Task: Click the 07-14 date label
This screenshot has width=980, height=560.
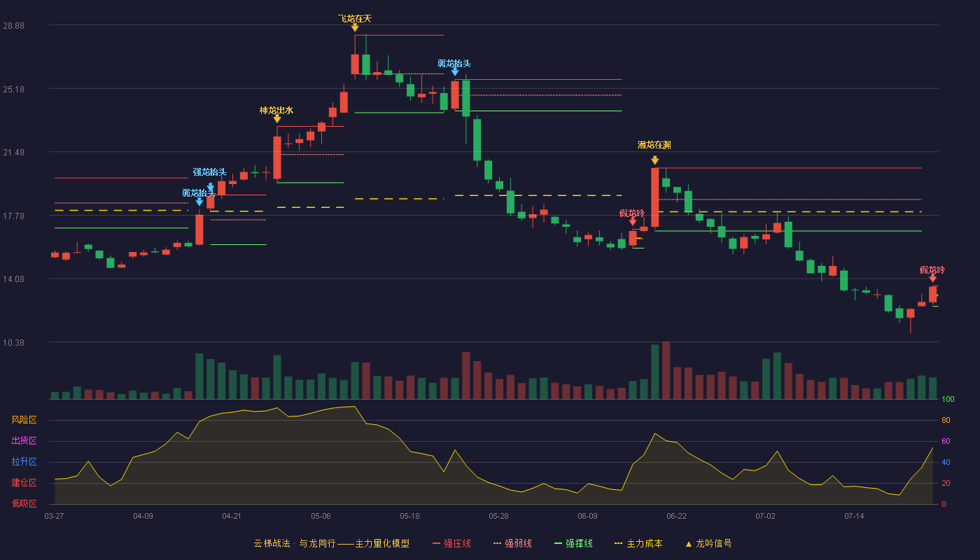Action: pos(854,516)
